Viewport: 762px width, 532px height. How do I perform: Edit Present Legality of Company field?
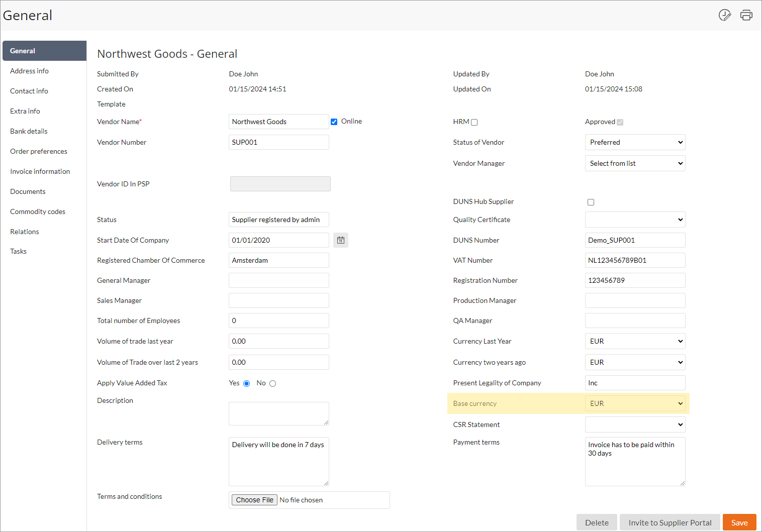[635, 383]
